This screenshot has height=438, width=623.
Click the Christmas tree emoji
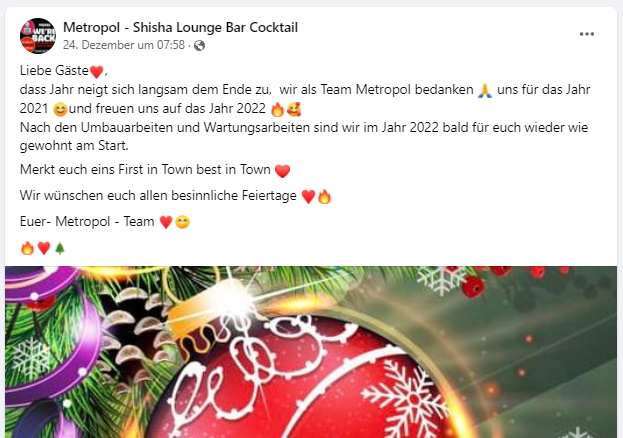pyautogui.click(x=60, y=248)
